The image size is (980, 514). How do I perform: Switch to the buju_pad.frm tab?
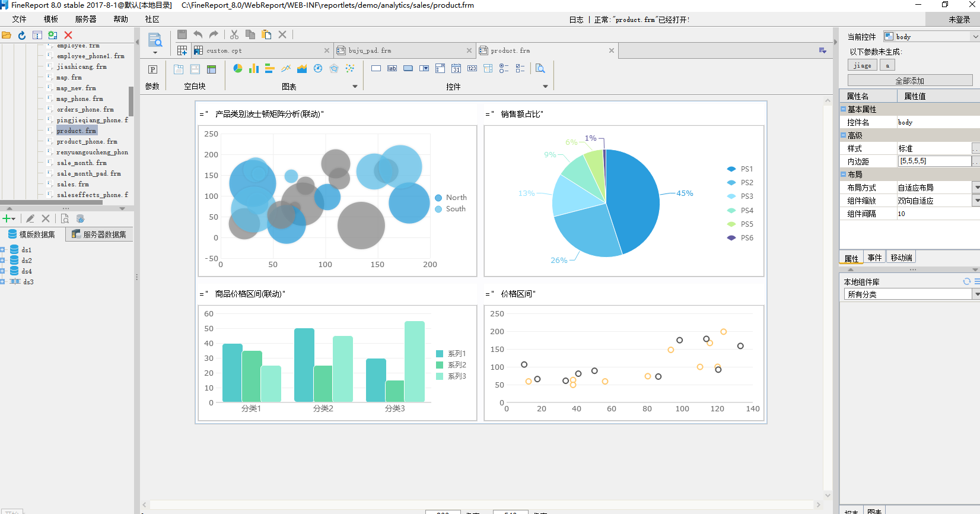(x=404, y=50)
